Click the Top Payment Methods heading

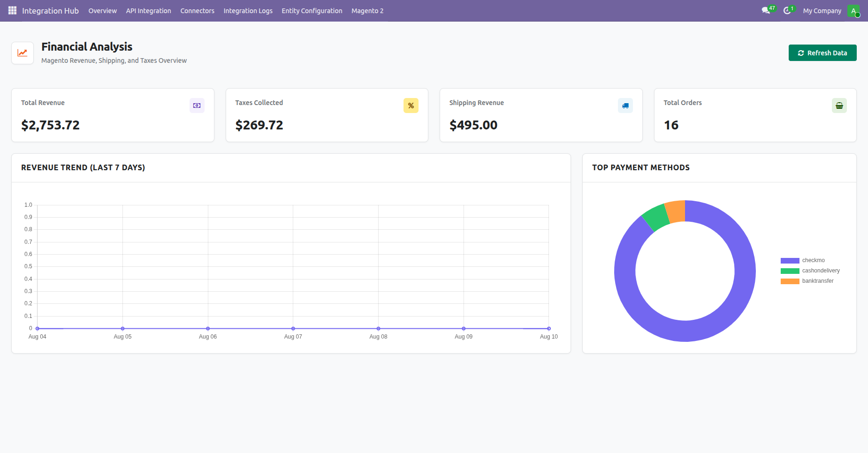[641, 167]
